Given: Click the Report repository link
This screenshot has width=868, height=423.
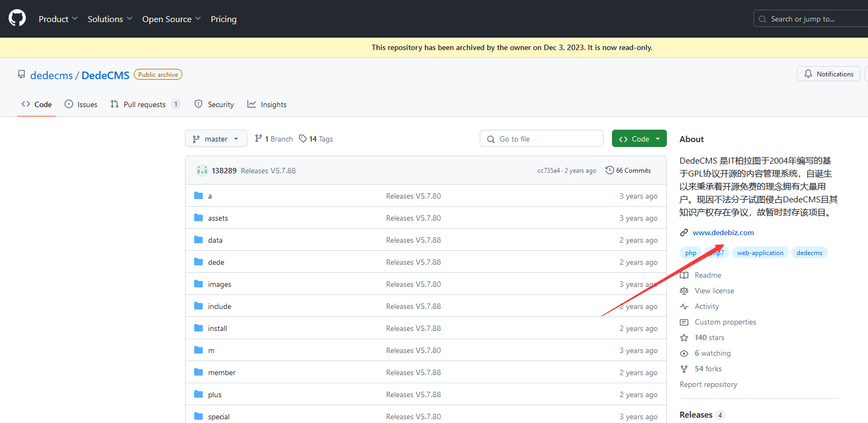Looking at the screenshot, I should click(708, 385).
